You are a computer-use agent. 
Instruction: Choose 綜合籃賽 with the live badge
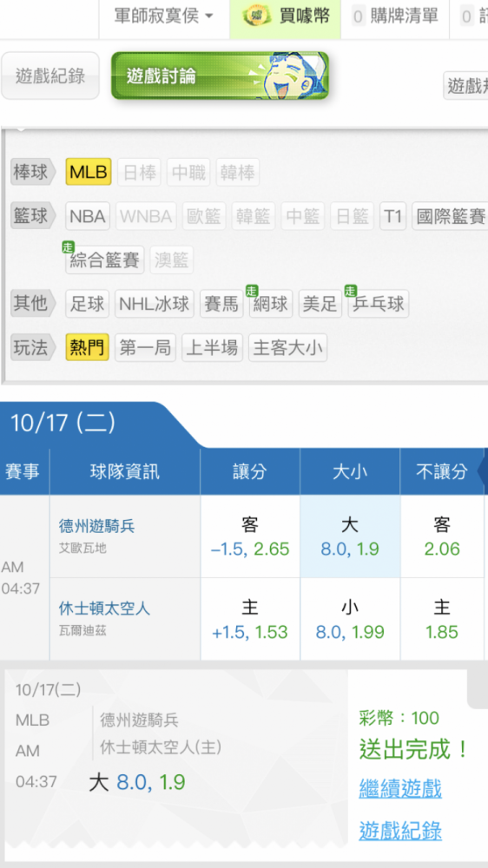(105, 260)
